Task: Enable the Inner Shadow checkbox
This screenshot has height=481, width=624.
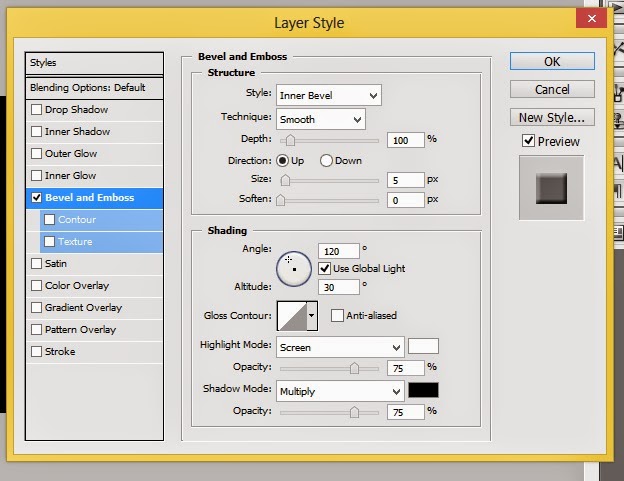Action: [x=36, y=131]
